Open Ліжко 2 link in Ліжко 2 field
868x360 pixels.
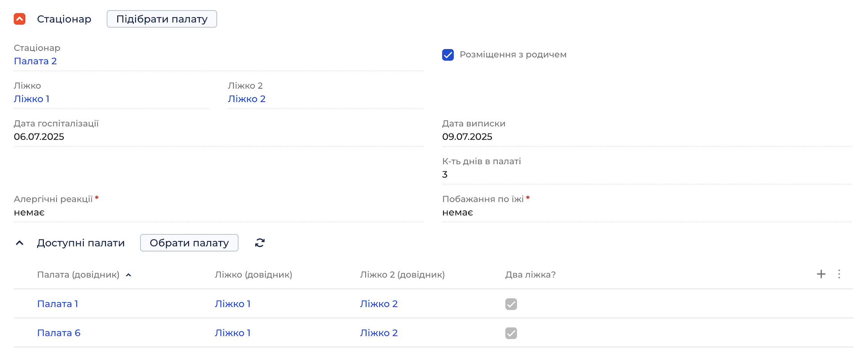(247, 99)
